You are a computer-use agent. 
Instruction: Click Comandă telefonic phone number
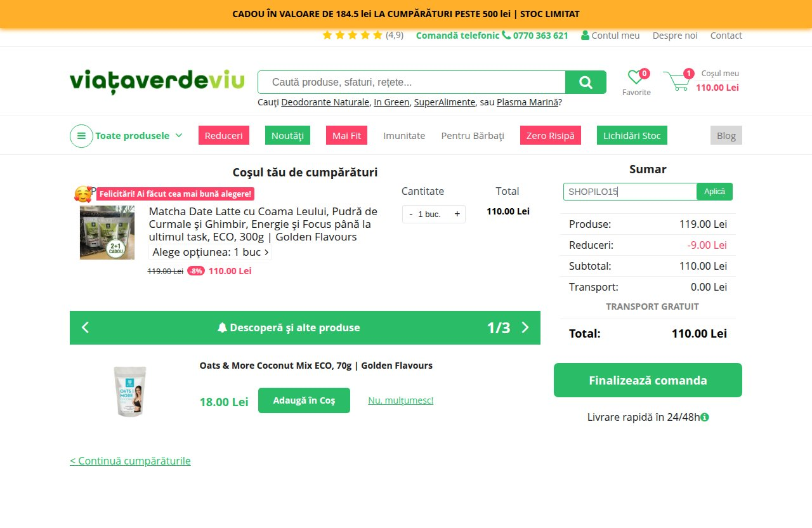pyautogui.click(x=540, y=35)
